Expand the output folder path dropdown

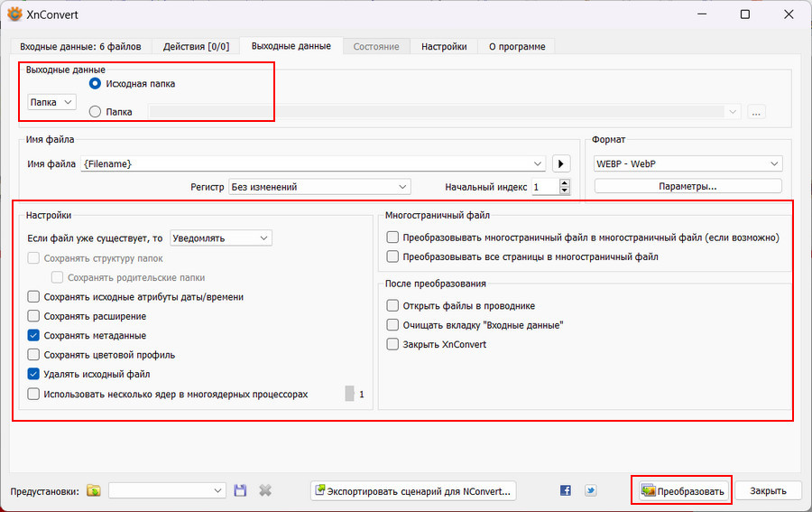click(733, 111)
